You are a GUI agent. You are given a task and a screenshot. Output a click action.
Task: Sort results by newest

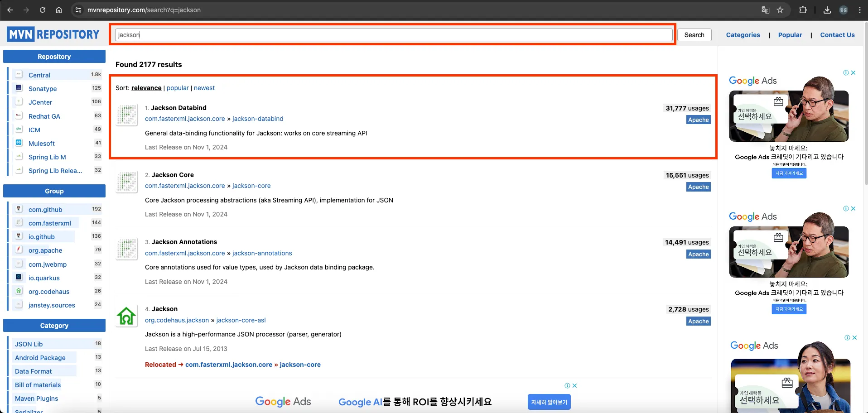point(204,88)
